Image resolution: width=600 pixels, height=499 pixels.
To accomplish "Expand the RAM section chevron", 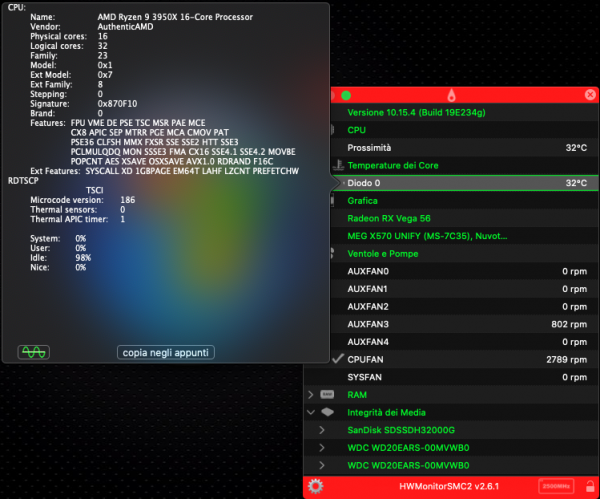I will [x=311, y=395].
